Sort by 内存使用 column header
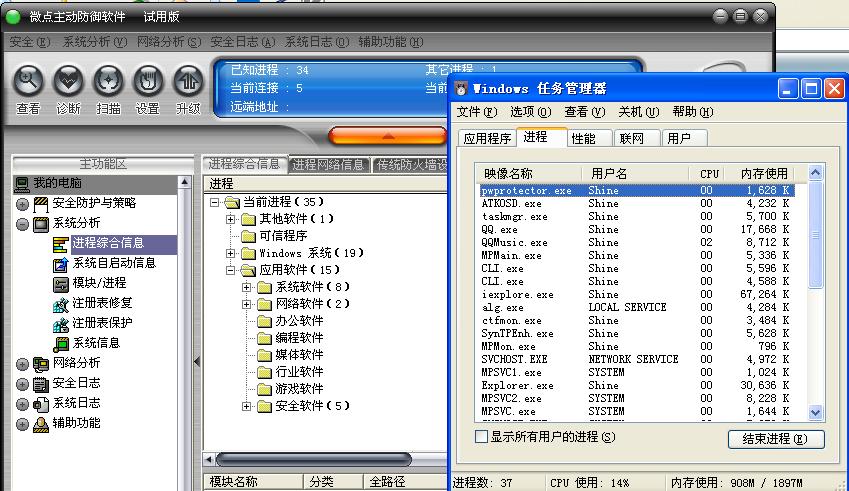 point(761,173)
